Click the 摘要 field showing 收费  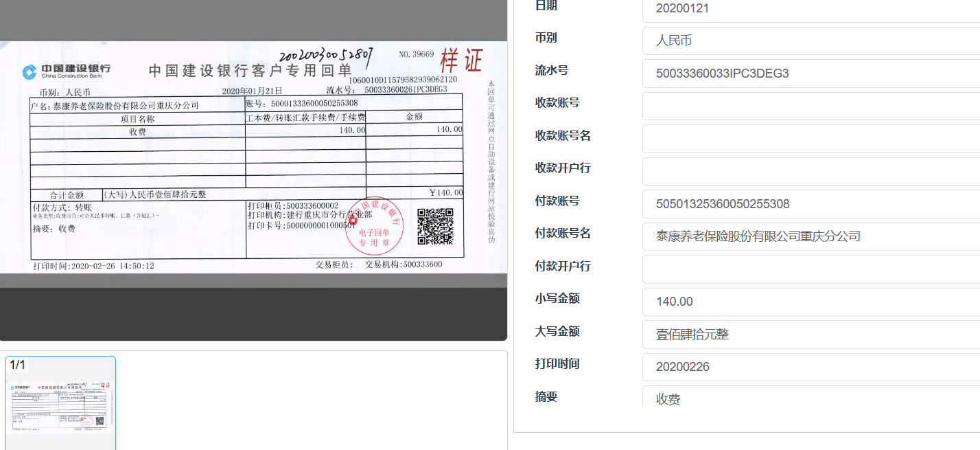click(810, 398)
